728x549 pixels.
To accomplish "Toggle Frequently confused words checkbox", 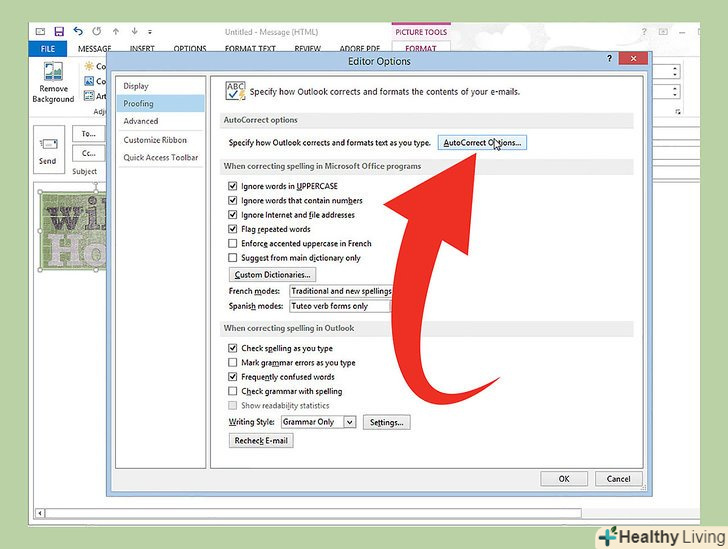I will (233, 377).
